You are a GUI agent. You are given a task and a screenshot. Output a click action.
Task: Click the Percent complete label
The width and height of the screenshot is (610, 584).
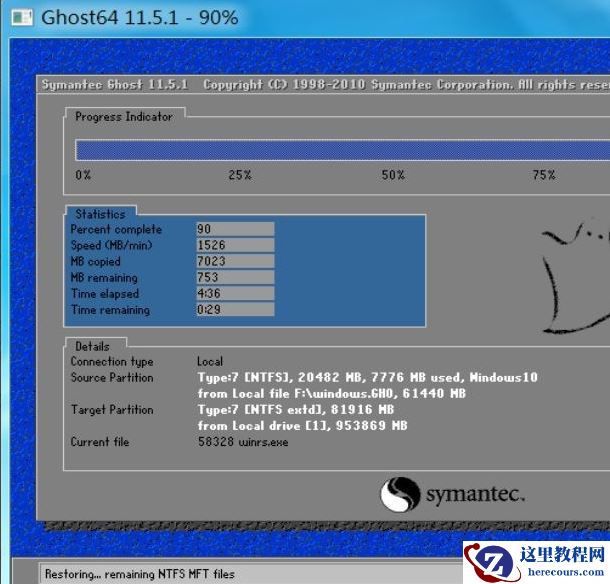(x=116, y=229)
